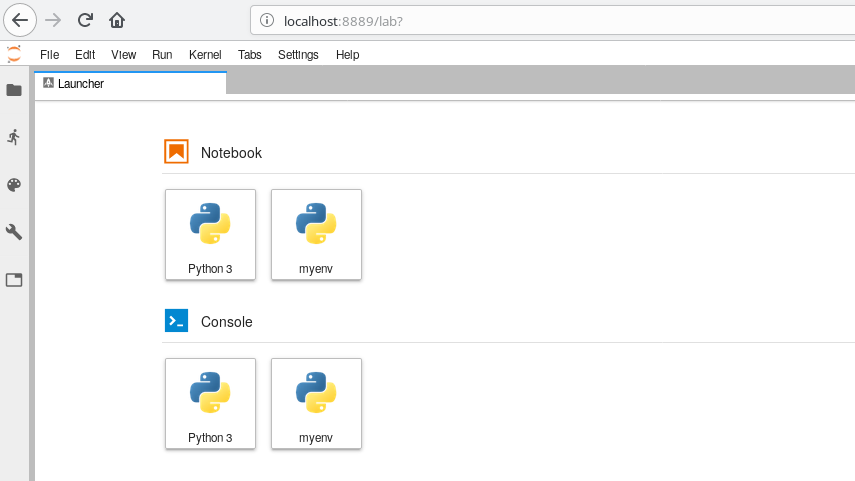Screen dimensions: 855x481
Task: Click the browser back arrow button
Action: [x=20, y=20]
